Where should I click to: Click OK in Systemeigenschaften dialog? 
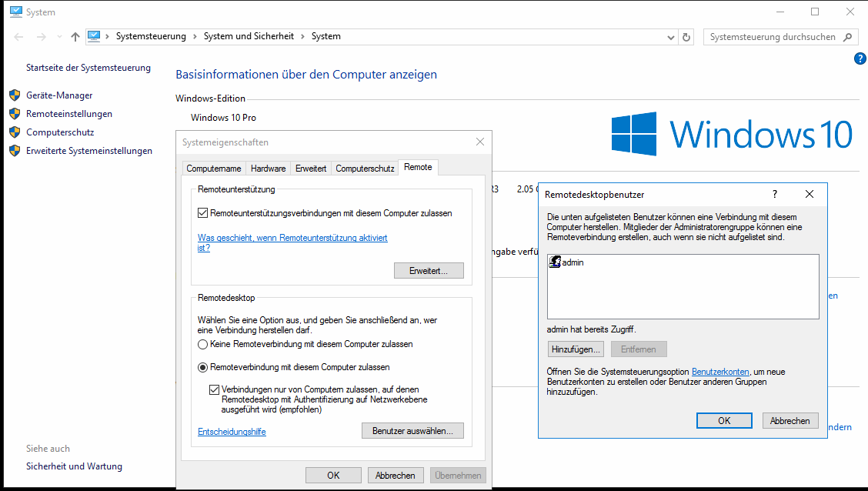tap(333, 476)
